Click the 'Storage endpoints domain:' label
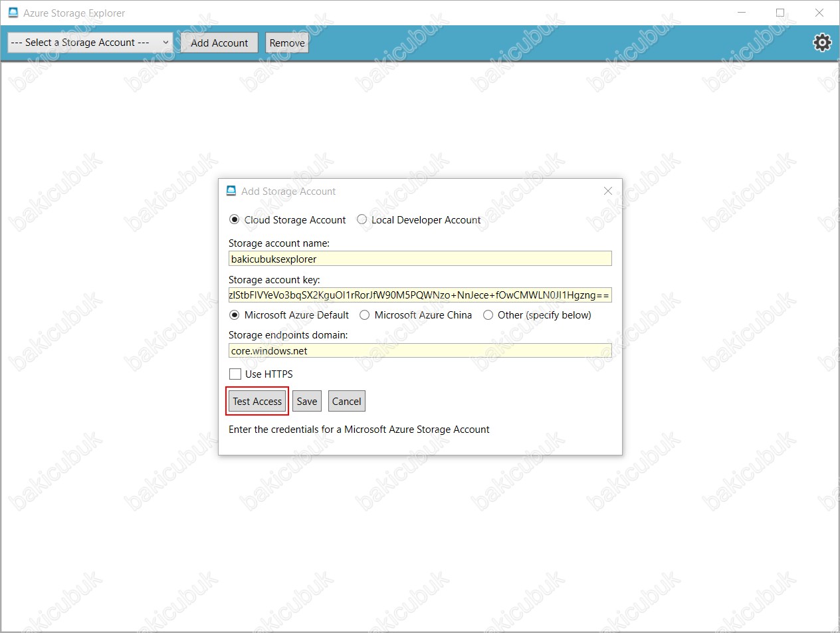The image size is (840, 633). point(288,334)
